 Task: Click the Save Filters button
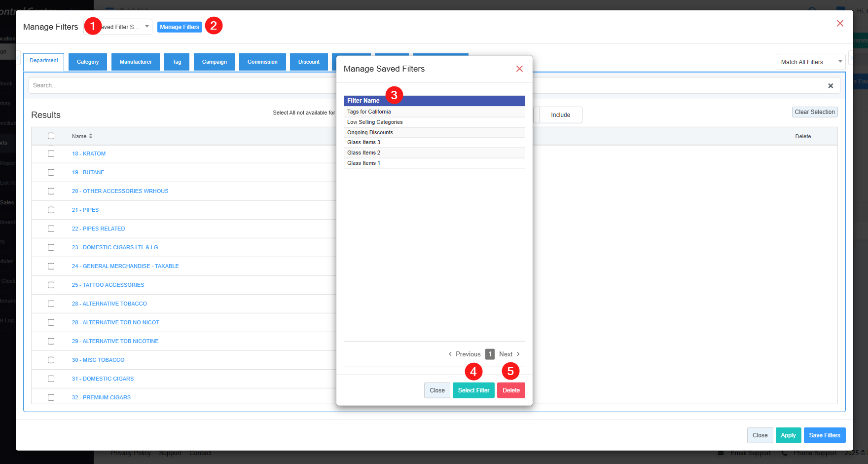[824, 435]
